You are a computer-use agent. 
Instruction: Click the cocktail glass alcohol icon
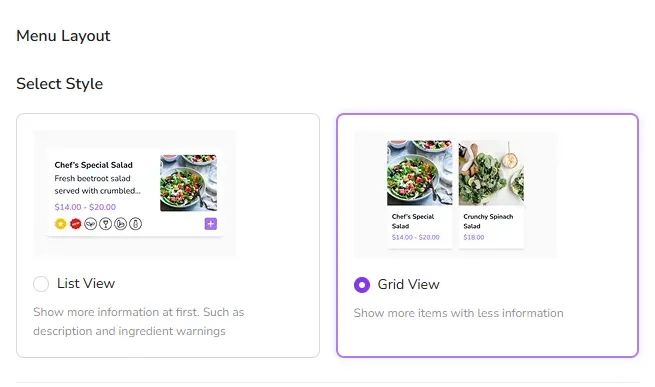[106, 224]
